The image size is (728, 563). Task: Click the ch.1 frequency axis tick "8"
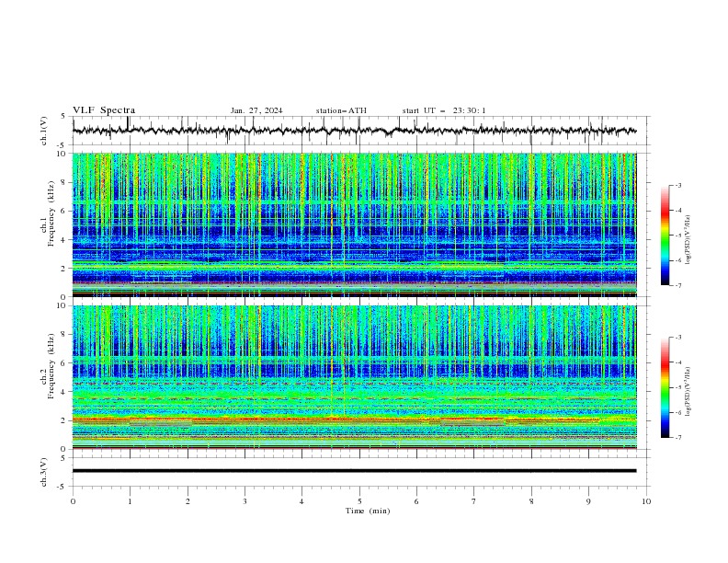pyautogui.click(x=64, y=182)
